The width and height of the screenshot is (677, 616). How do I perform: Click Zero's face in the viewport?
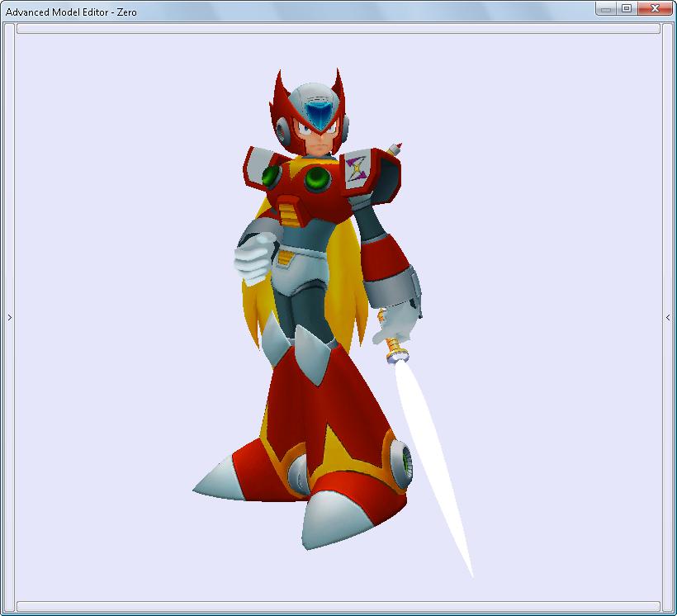317,142
